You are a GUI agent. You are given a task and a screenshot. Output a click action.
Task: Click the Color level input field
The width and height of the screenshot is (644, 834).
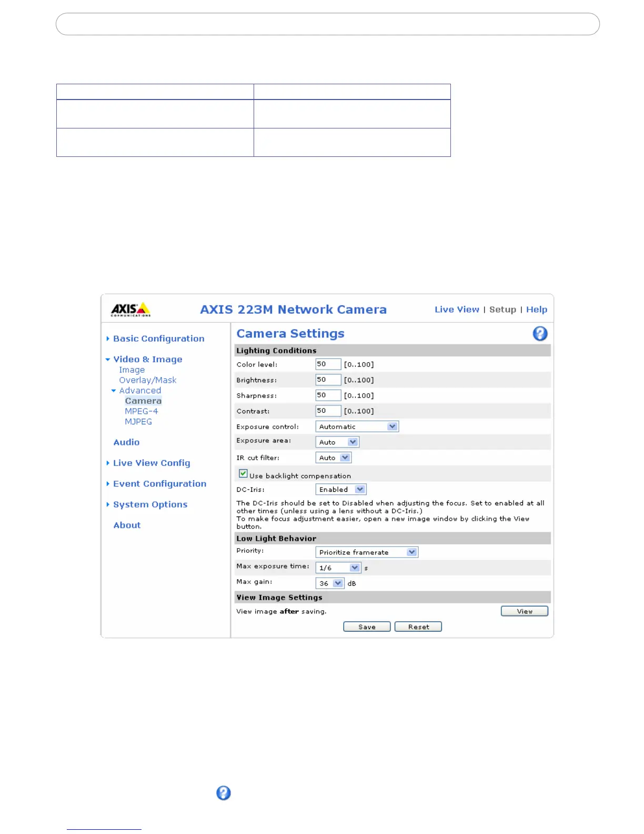(x=328, y=364)
